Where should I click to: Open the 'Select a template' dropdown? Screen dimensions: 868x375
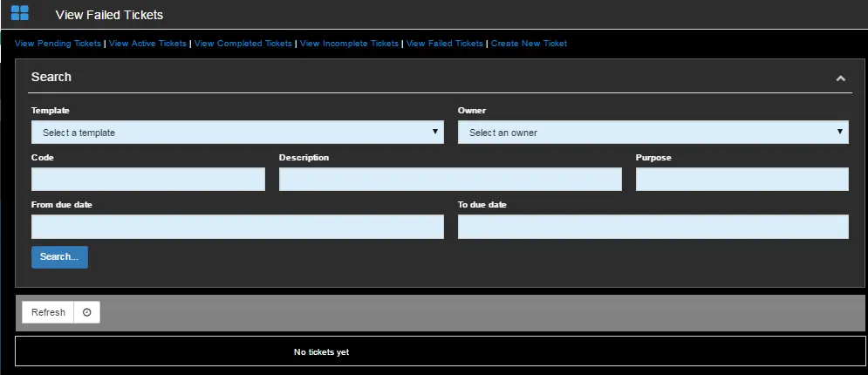click(x=237, y=133)
